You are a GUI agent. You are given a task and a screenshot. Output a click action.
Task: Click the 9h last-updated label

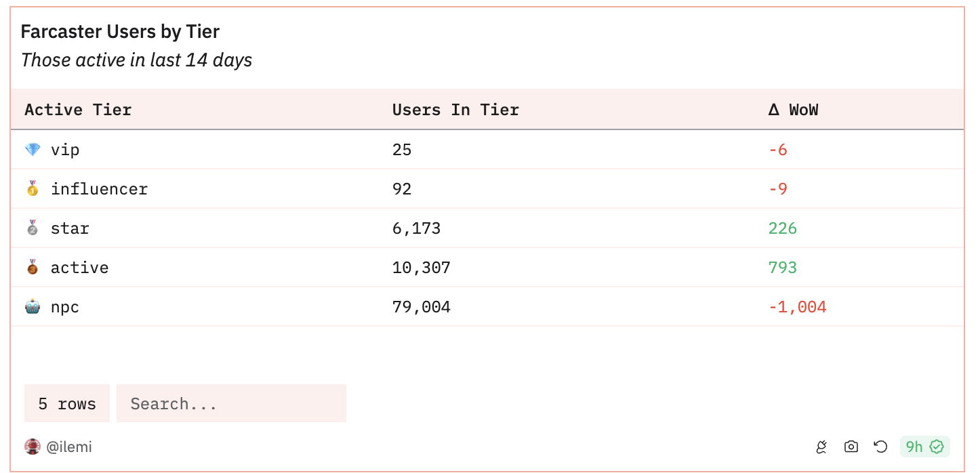tap(914, 447)
